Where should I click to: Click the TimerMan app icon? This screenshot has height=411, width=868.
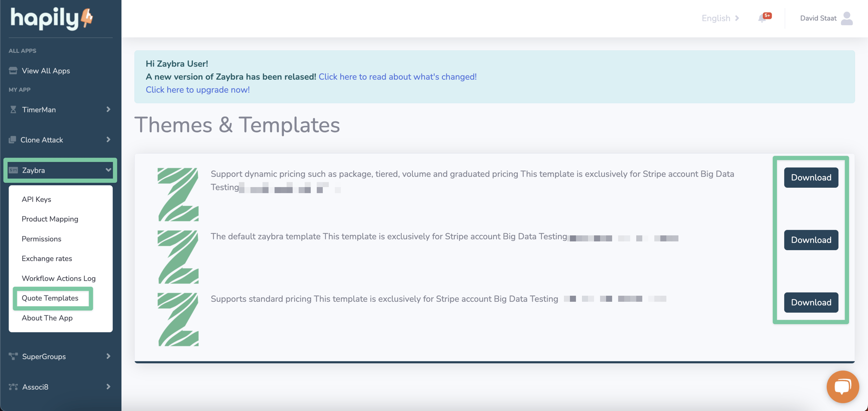12,109
